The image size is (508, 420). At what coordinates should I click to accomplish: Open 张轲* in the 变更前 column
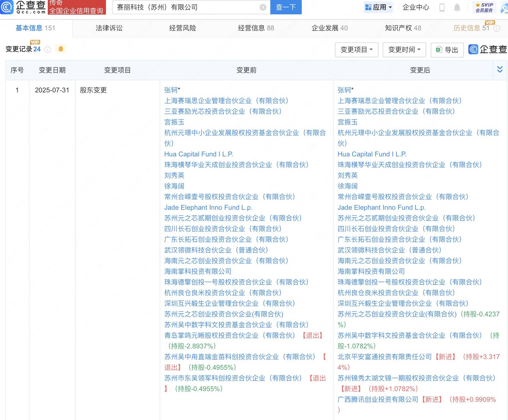pos(172,90)
